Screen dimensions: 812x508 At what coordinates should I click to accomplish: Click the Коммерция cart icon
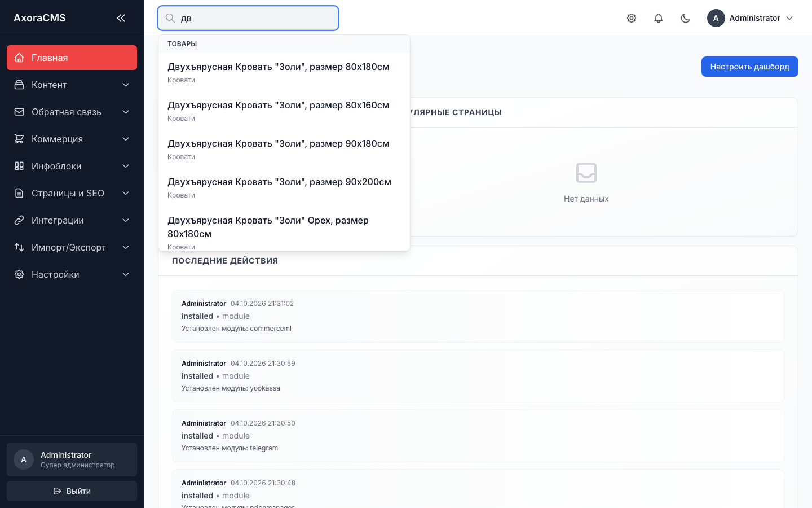pyautogui.click(x=19, y=139)
